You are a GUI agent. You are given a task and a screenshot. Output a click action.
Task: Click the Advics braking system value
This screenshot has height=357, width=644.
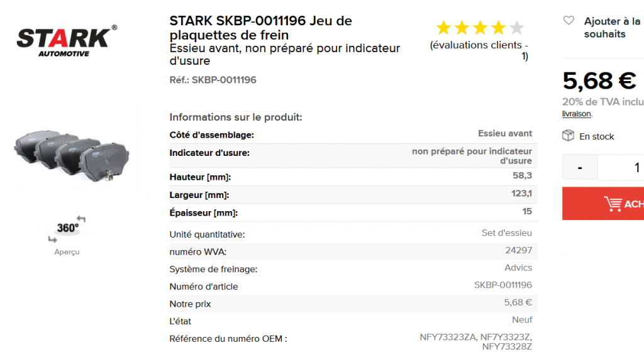click(518, 268)
